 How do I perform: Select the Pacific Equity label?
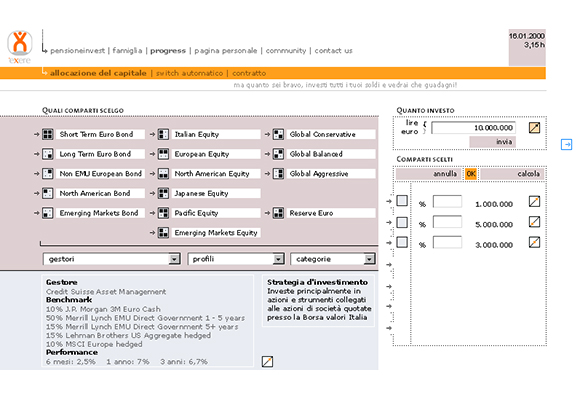click(x=216, y=213)
